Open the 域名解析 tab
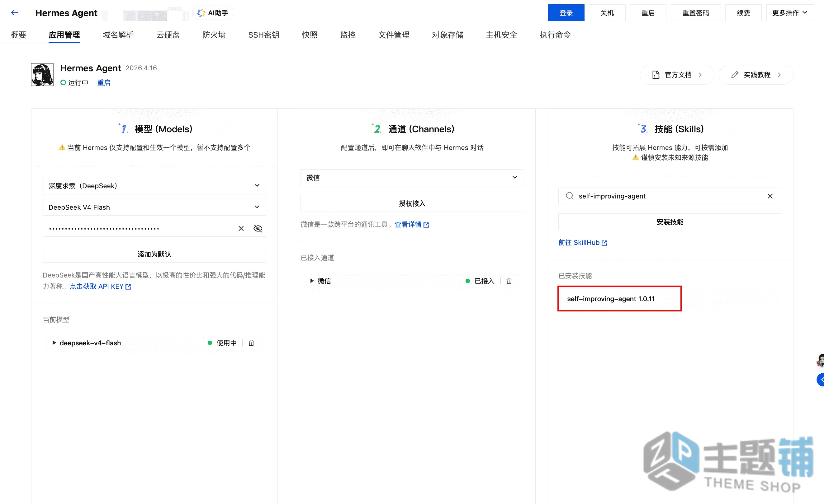 (118, 35)
